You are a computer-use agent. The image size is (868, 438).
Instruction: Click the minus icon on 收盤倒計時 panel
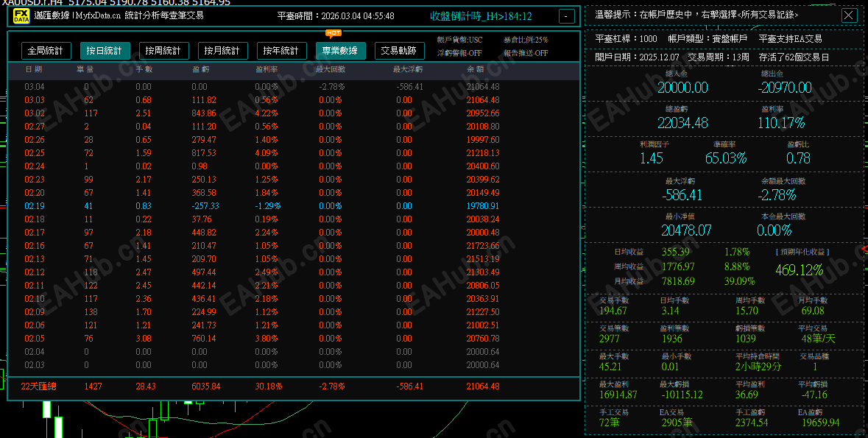pos(565,15)
